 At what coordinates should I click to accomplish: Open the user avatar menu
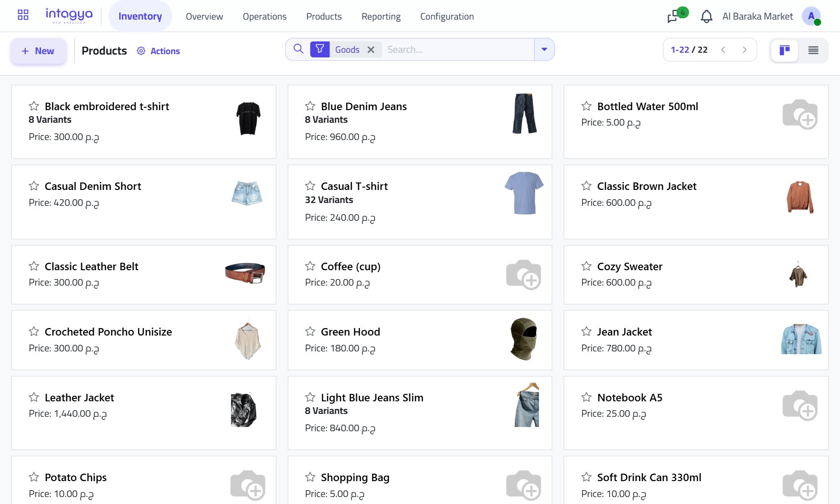[811, 16]
